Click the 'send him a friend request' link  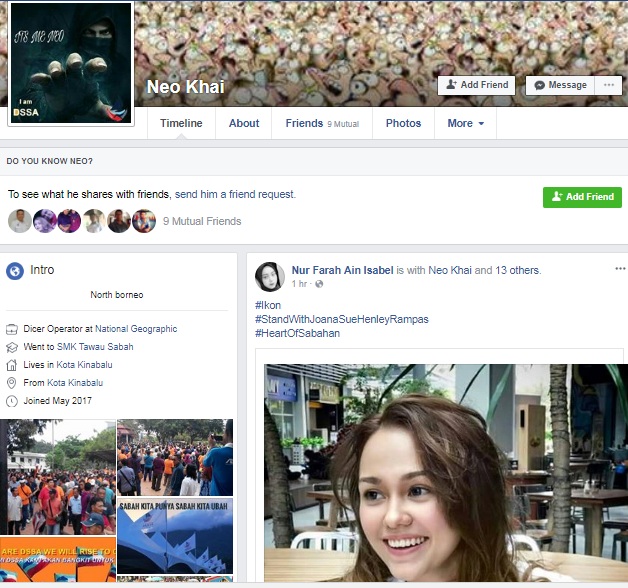[235, 194]
